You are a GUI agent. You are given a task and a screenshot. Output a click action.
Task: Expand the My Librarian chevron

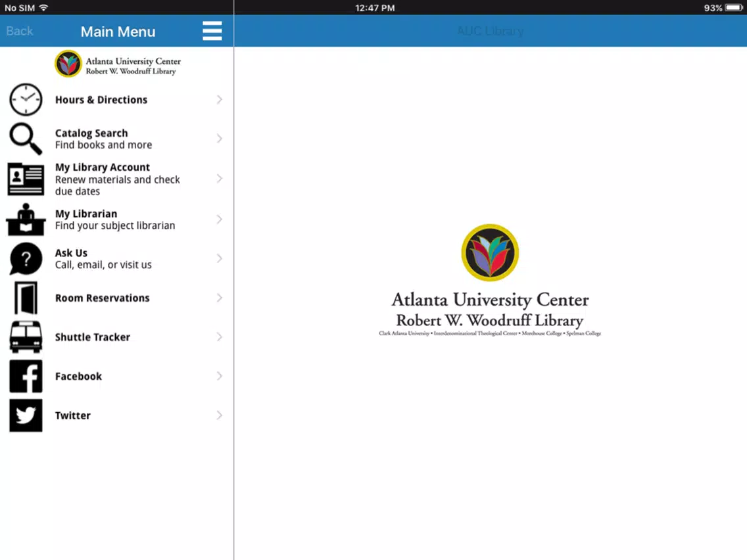click(219, 220)
